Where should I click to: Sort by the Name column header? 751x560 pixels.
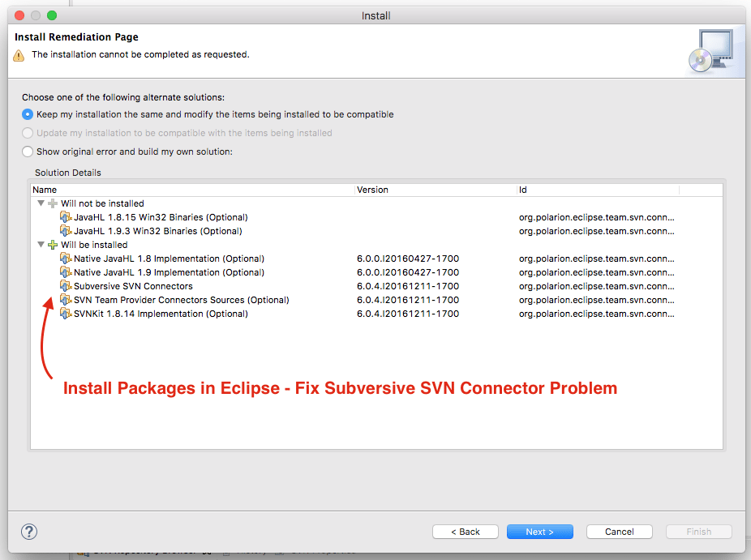point(192,190)
